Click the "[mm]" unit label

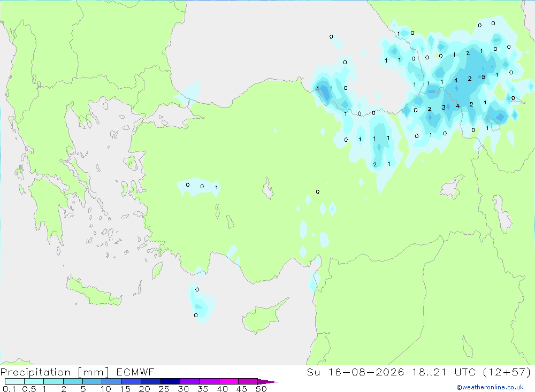tap(93, 372)
